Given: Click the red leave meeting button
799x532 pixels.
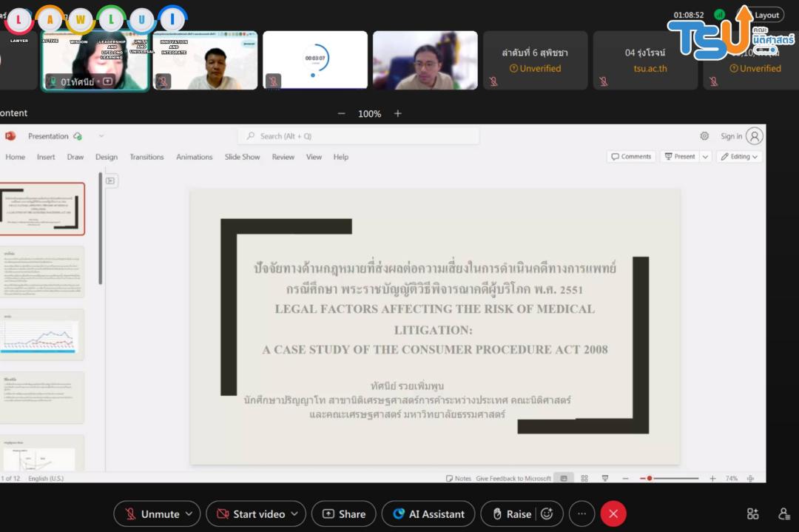Looking at the screenshot, I should [x=613, y=514].
